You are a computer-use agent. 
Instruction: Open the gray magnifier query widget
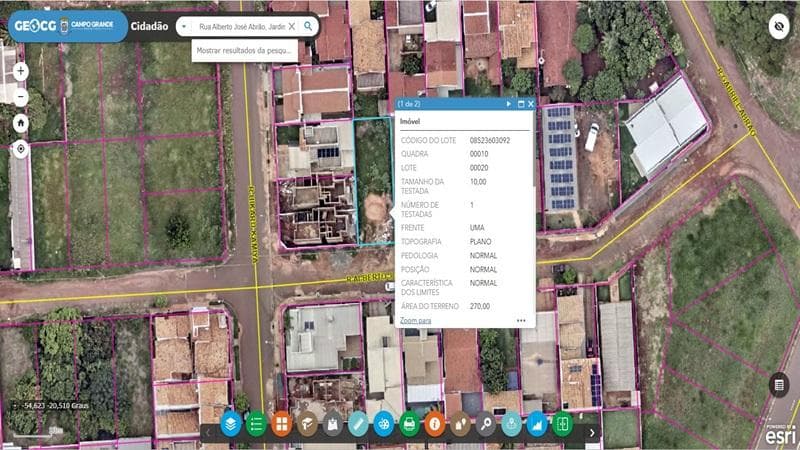click(x=486, y=424)
